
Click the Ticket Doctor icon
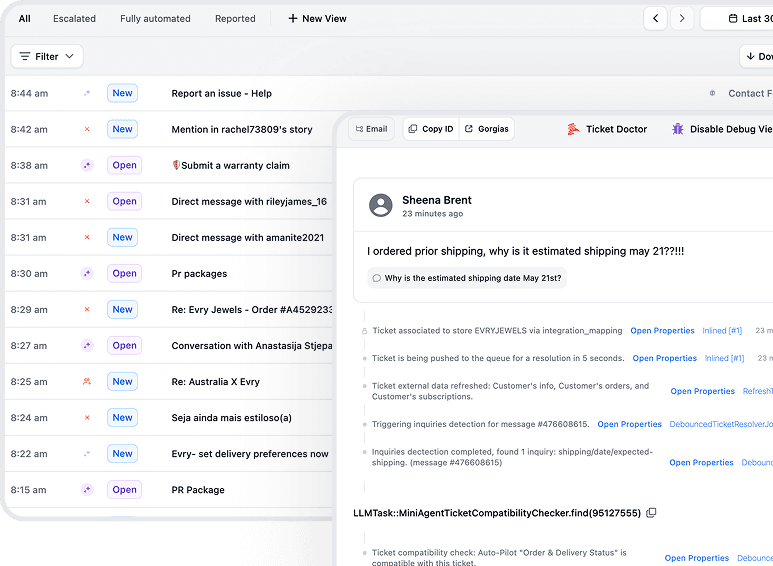click(573, 129)
